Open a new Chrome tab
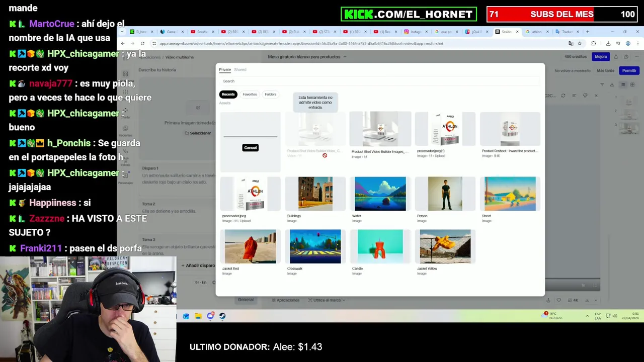This screenshot has width=644, height=362. point(587,32)
